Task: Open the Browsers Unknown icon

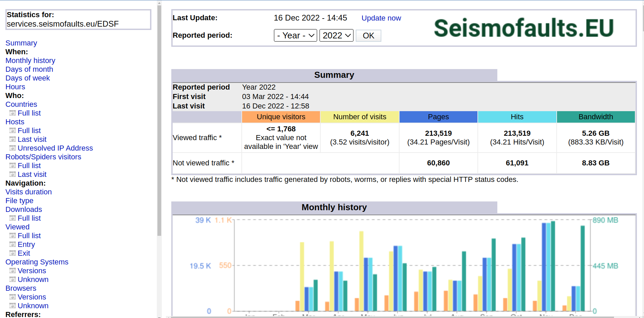Action: (x=13, y=306)
